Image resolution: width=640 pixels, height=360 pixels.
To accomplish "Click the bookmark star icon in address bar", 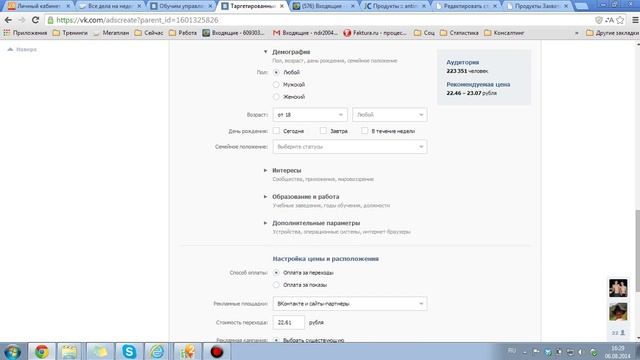I will [x=620, y=20].
